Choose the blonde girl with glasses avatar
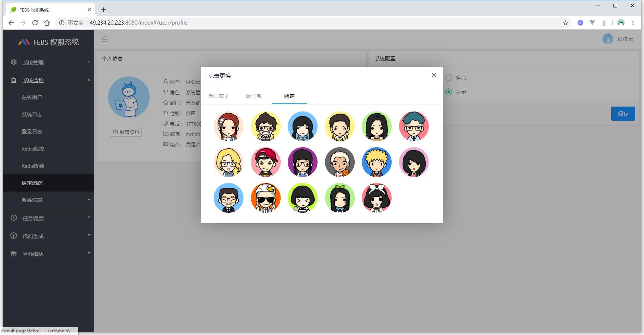644x335 pixels. (229, 162)
